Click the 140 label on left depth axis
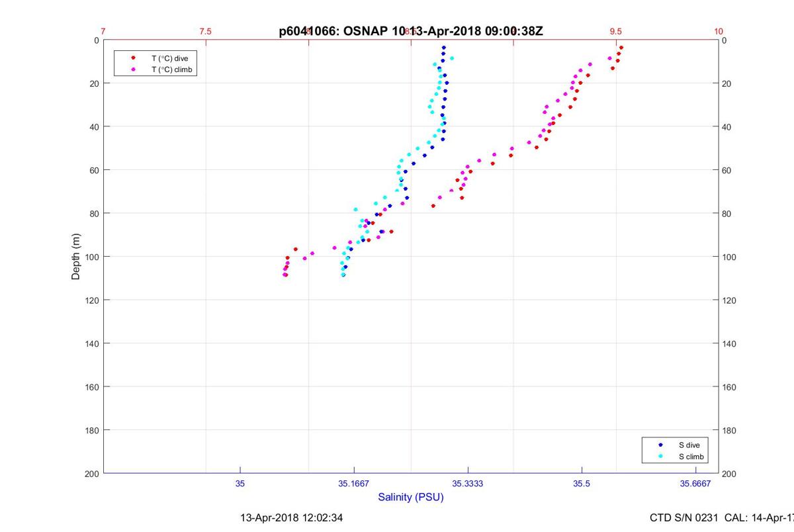 point(92,343)
